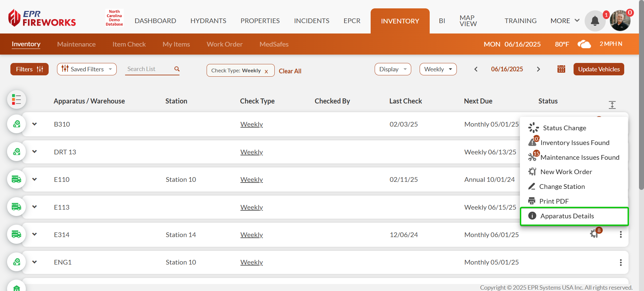The height and width of the screenshot is (291, 644).
Task: Open the Display dropdown
Action: click(392, 69)
